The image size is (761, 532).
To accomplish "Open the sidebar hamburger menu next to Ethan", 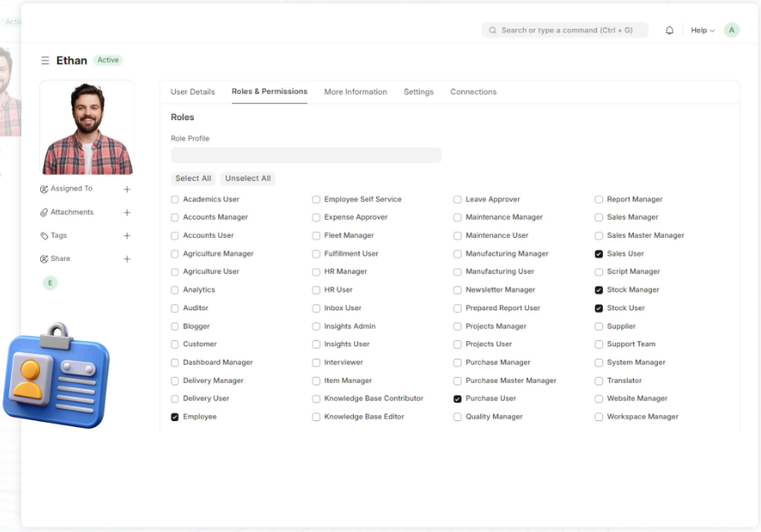I will point(44,60).
